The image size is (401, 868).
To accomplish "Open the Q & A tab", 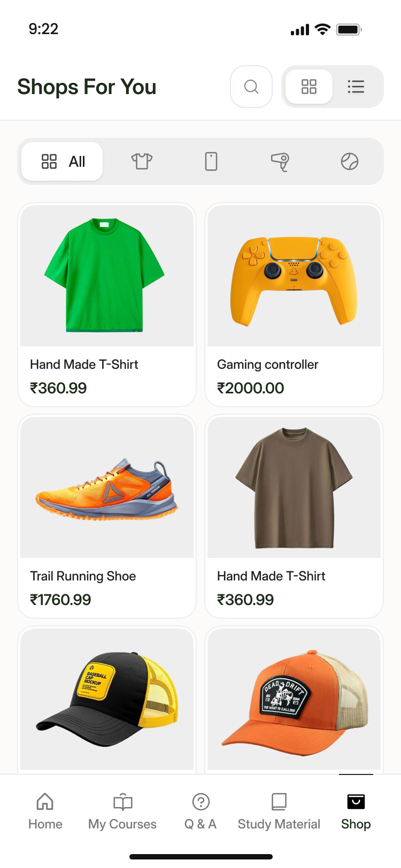I will (200, 811).
